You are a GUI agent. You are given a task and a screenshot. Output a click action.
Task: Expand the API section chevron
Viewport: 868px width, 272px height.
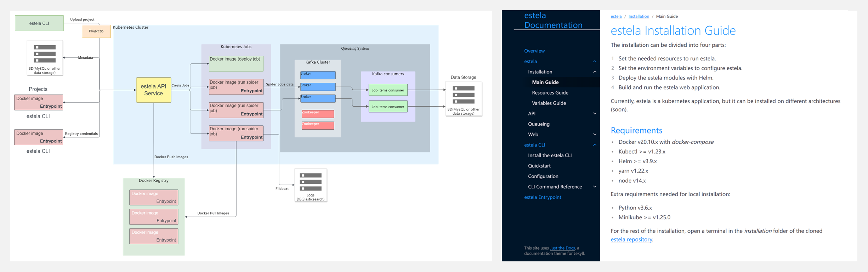595,114
